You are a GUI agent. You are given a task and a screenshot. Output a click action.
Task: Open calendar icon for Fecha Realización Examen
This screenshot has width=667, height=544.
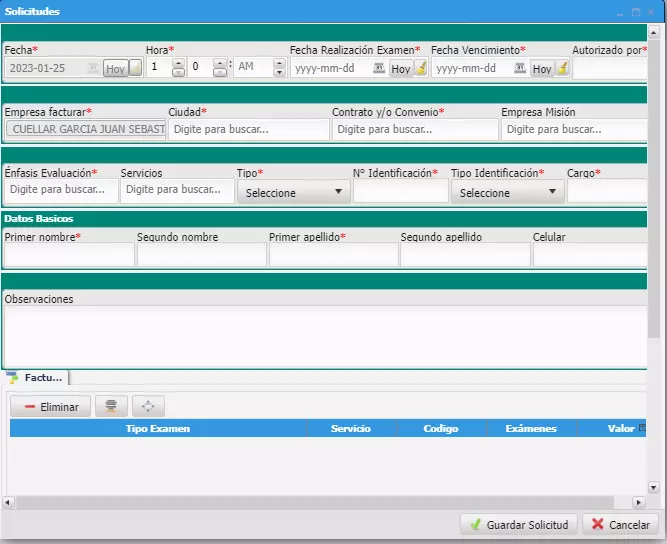(379, 68)
